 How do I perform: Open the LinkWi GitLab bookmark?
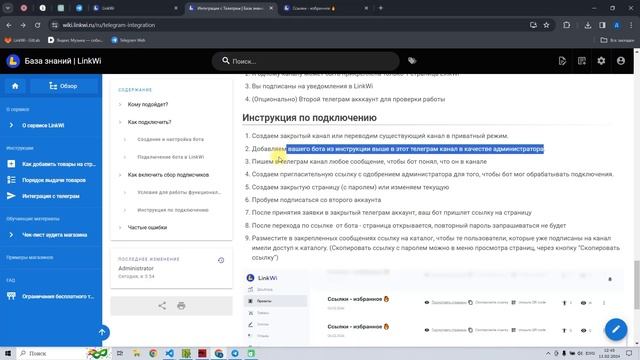[x=22, y=40]
